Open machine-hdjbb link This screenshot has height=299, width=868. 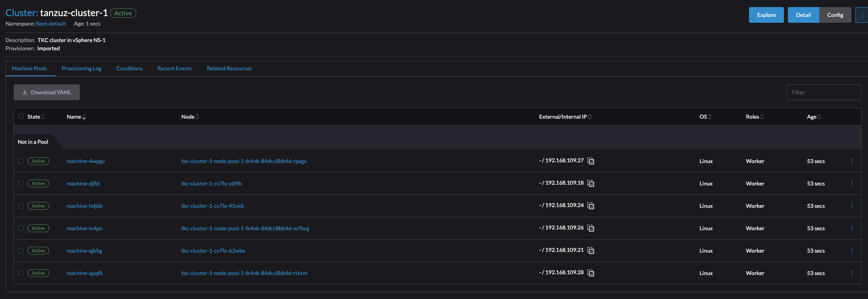coord(85,206)
